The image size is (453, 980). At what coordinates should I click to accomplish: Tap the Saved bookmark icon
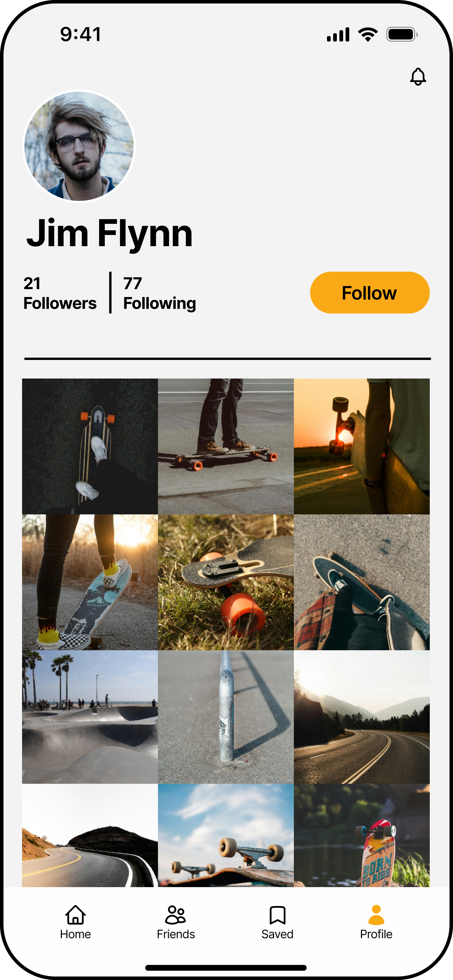click(277, 915)
